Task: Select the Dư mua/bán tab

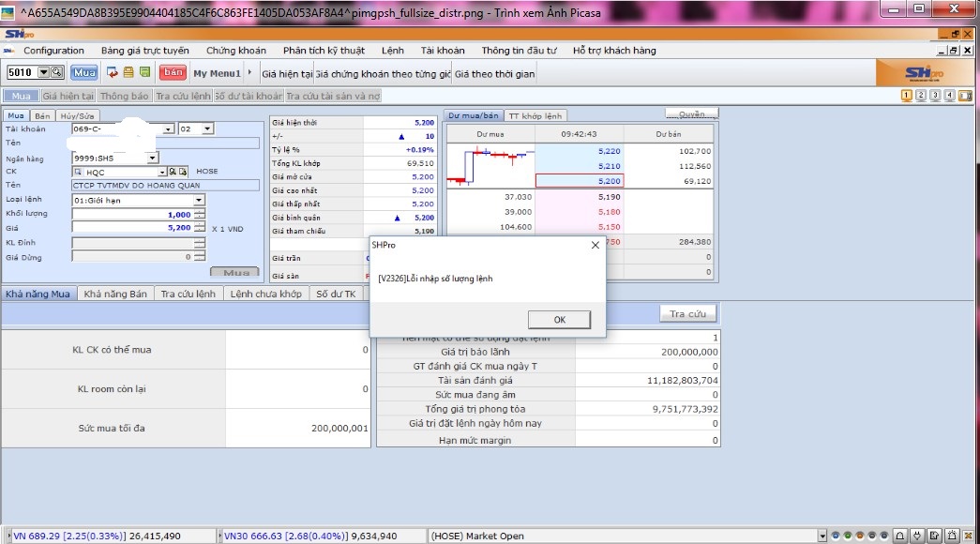Action: [474, 115]
